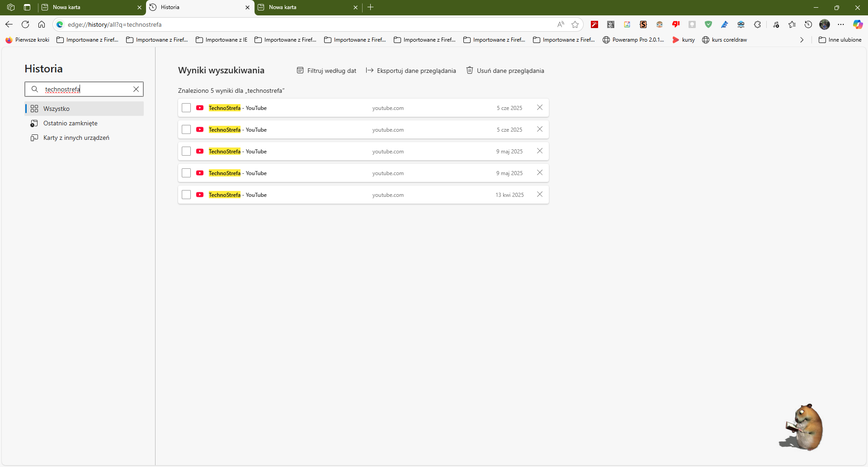Image resolution: width=868 pixels, height=467 pixels.
Task: Open the home page icon
Action: coord(42,24)
